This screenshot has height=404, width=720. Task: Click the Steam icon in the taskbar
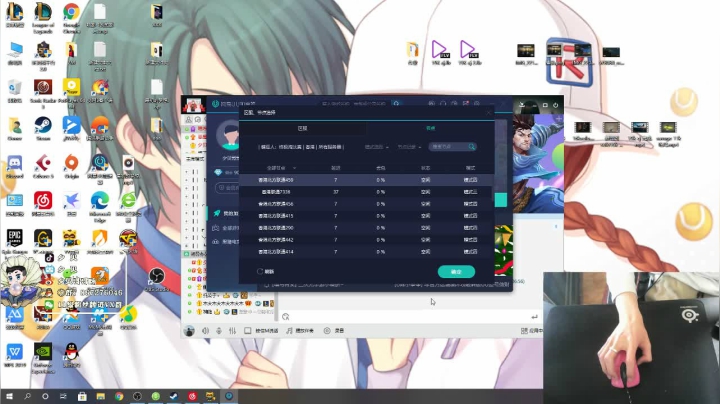click(x=174, y=396)
